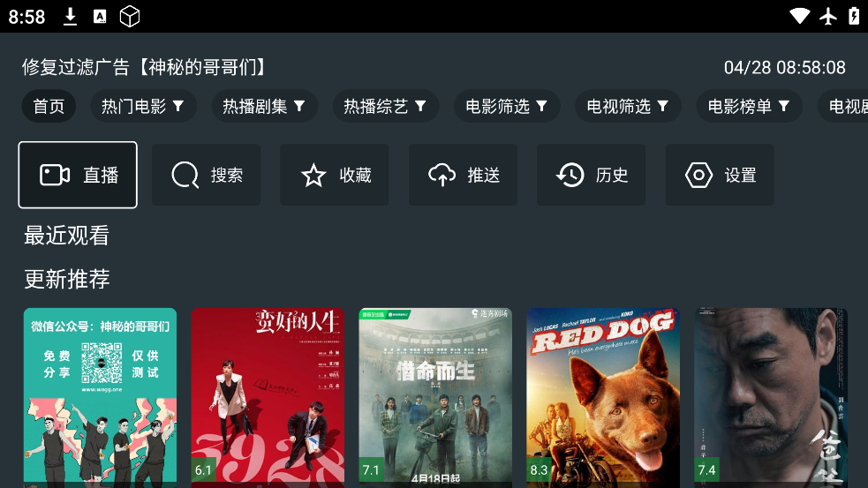The image size is (868, 488).
Task: Expand the 电影榜单 filter arrow
Action: (784, 106)
